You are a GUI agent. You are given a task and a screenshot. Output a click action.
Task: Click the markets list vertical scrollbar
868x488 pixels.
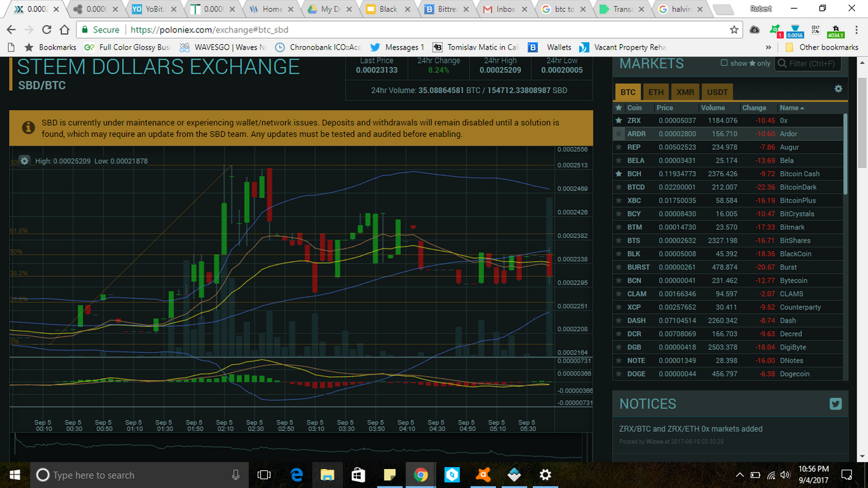(x=845, y=155)
